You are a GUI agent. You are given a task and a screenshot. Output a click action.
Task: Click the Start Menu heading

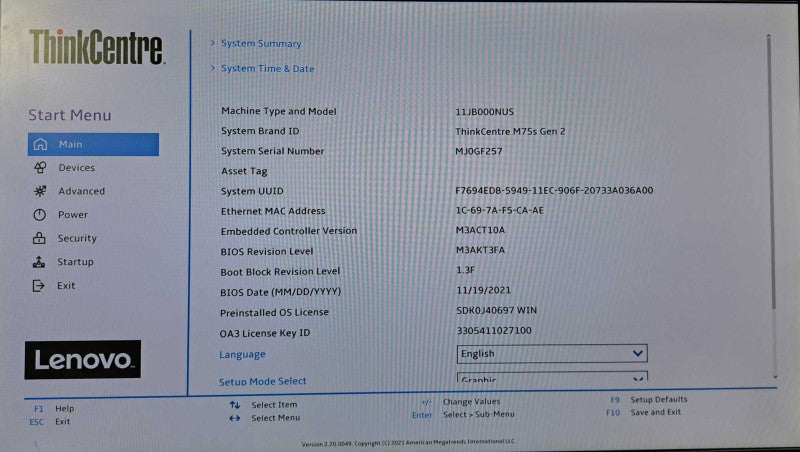point(70,115)
